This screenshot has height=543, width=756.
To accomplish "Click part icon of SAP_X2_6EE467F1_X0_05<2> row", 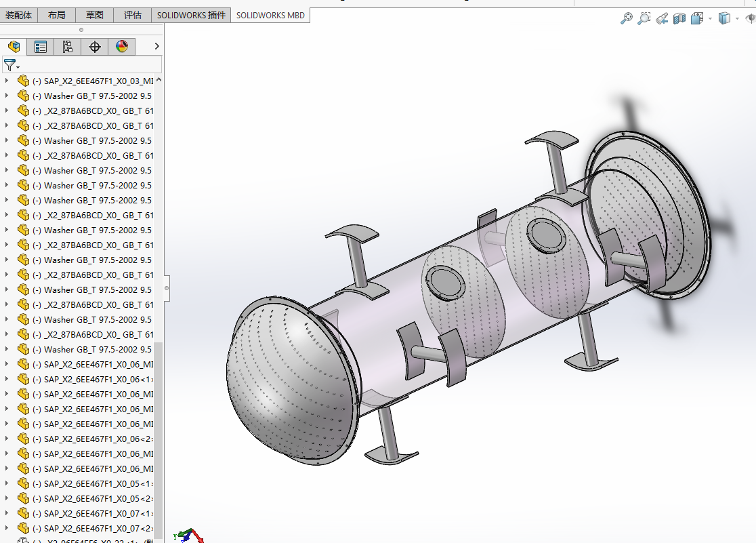I will click(23, 498).
